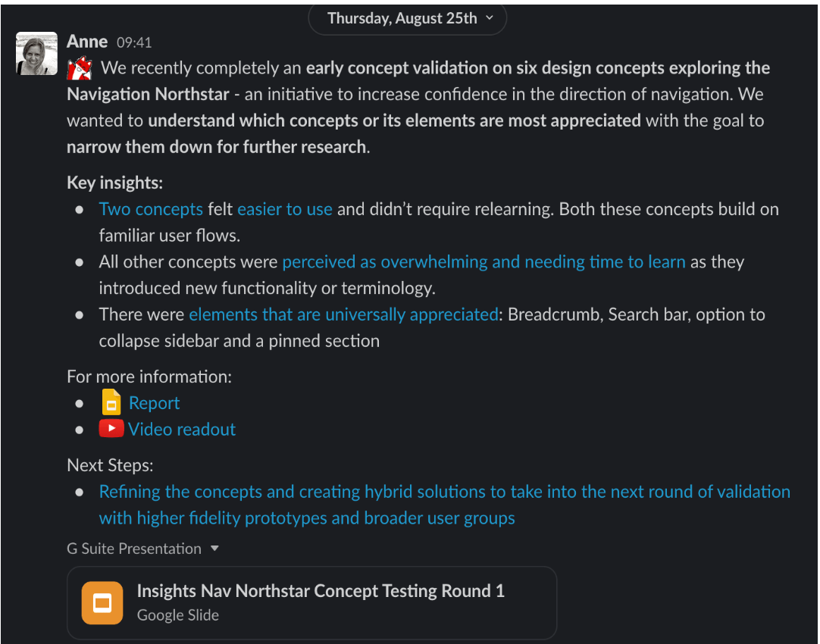Open the 'Thursday, August 25th' date dropdown
820x644 pixels.
point(407,18)
